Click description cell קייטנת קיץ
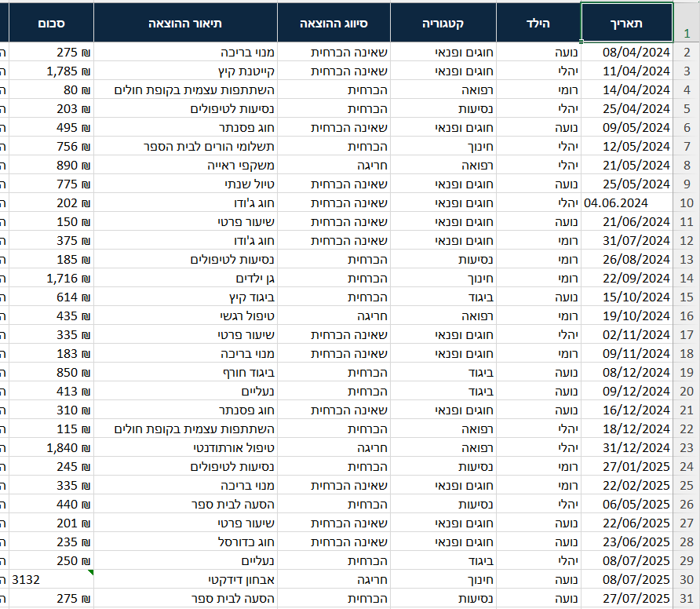The image size is (700, 609). tap(185, 71)
